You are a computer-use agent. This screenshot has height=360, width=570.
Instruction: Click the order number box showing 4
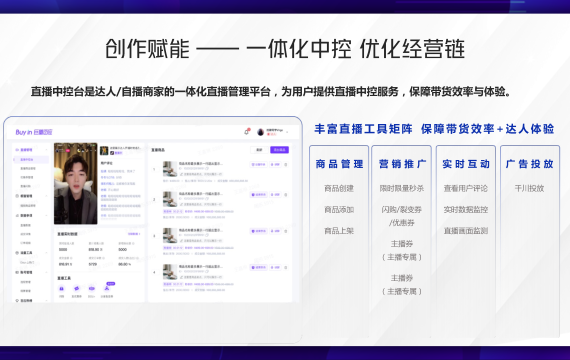pyautogui.click(x=154, y=272)
